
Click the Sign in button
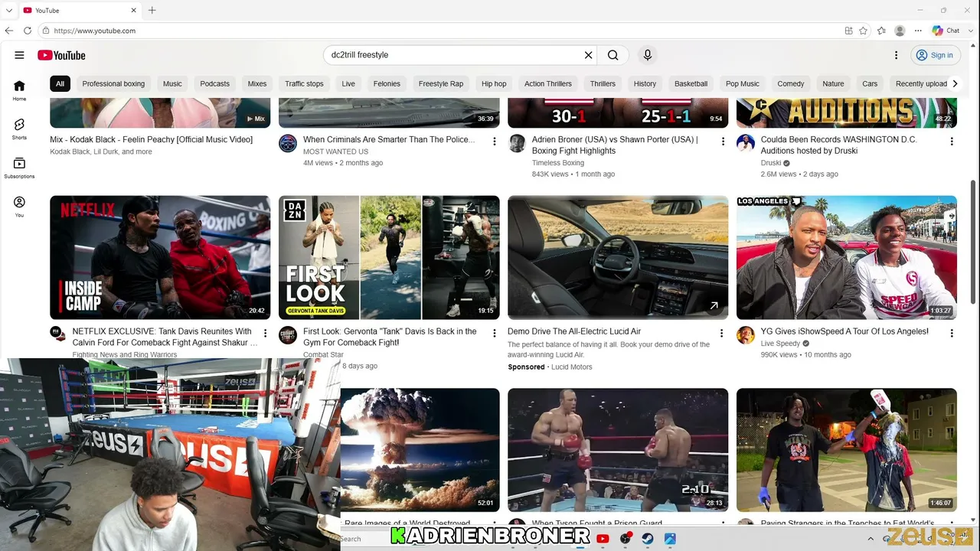click(934, 55)
